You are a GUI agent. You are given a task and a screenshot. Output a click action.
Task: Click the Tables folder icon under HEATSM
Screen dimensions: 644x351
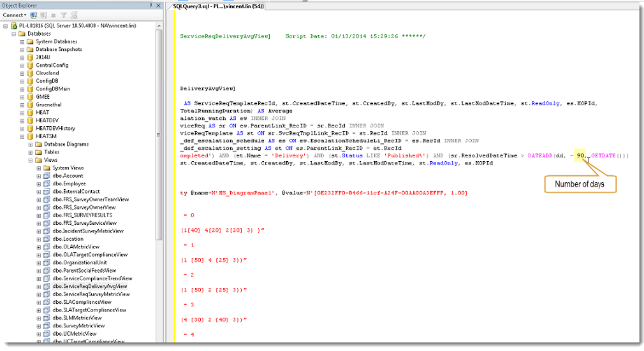pos(38,152)
